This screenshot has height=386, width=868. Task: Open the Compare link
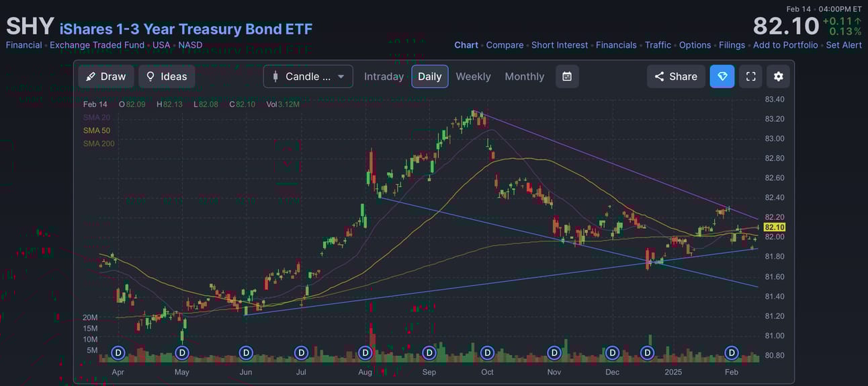[x=505, y=45]
